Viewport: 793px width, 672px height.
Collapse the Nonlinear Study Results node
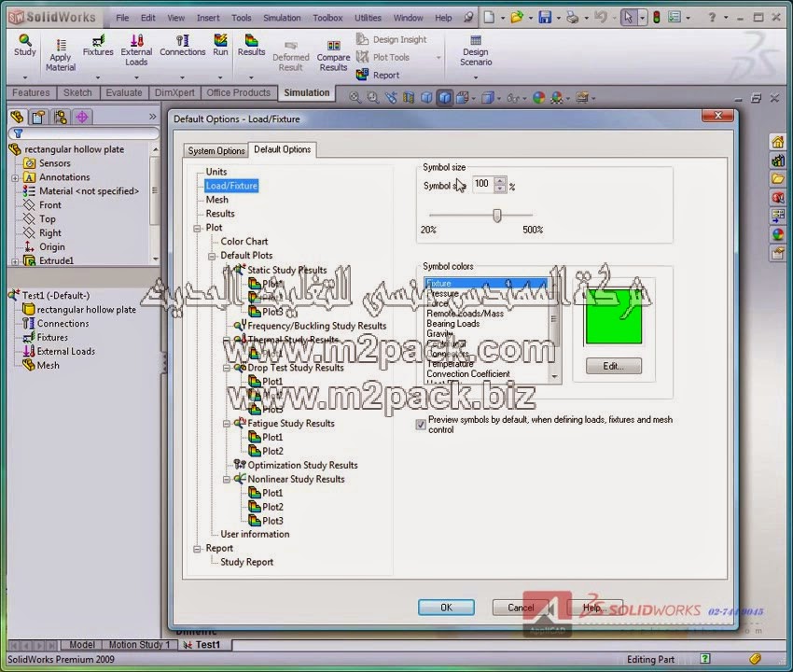click(227, 479)
